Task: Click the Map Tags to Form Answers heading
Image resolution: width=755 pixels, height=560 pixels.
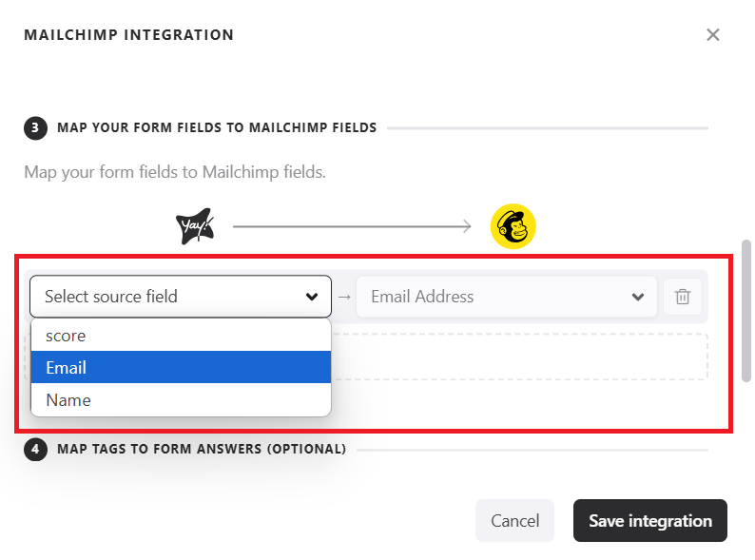Action: pyautogui.click(x=201, y=449)
